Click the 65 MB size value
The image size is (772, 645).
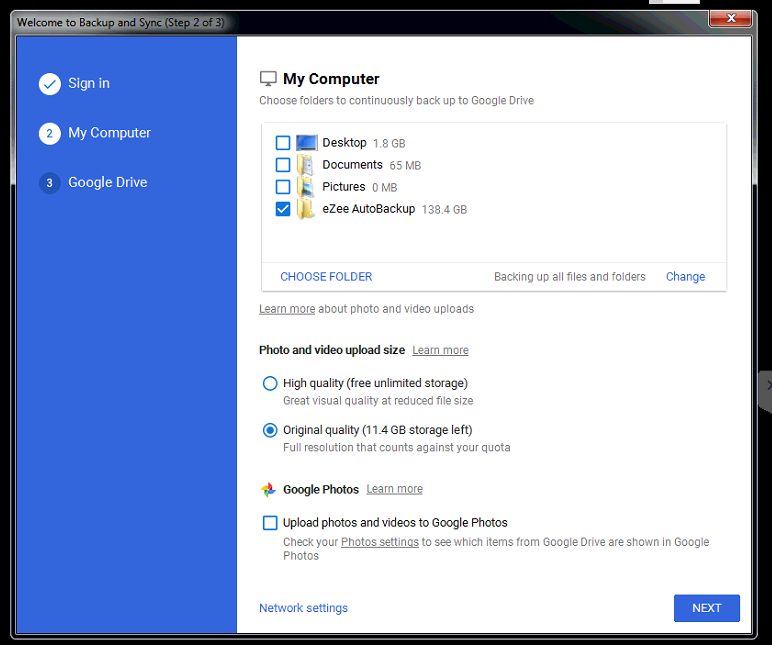click(x=405, y=165)
